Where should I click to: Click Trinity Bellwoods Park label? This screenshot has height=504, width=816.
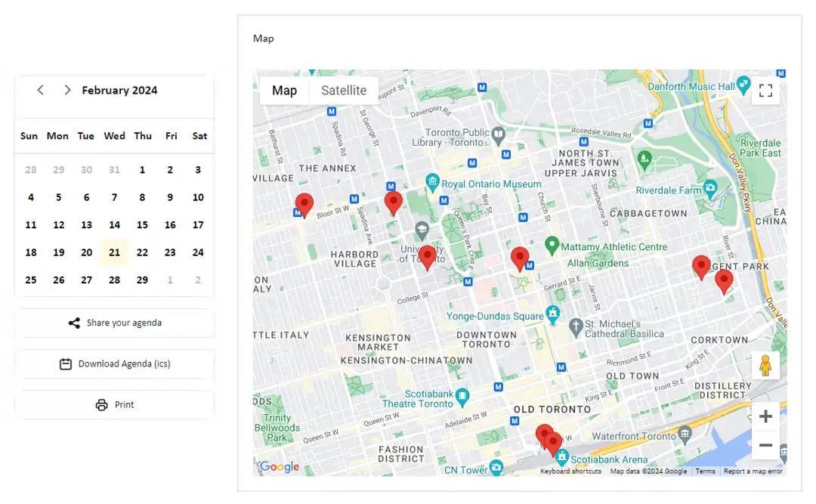[x=277, y=428]
